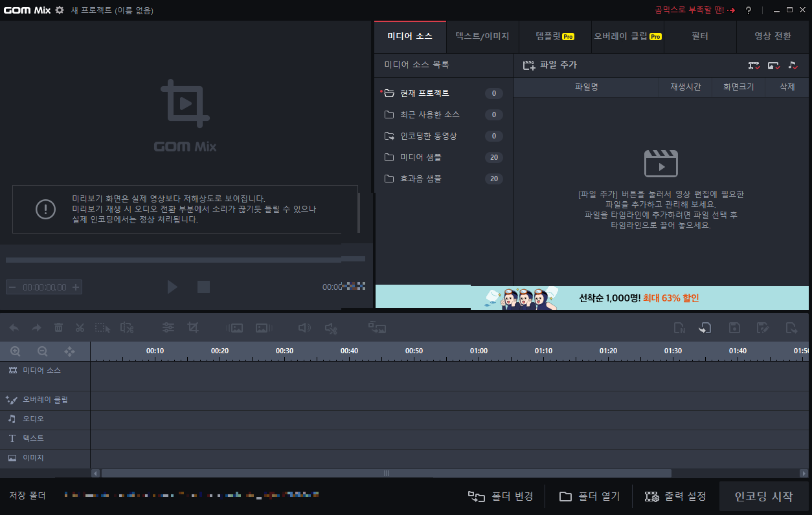Click the 삭제 column header

click(787, 87)
